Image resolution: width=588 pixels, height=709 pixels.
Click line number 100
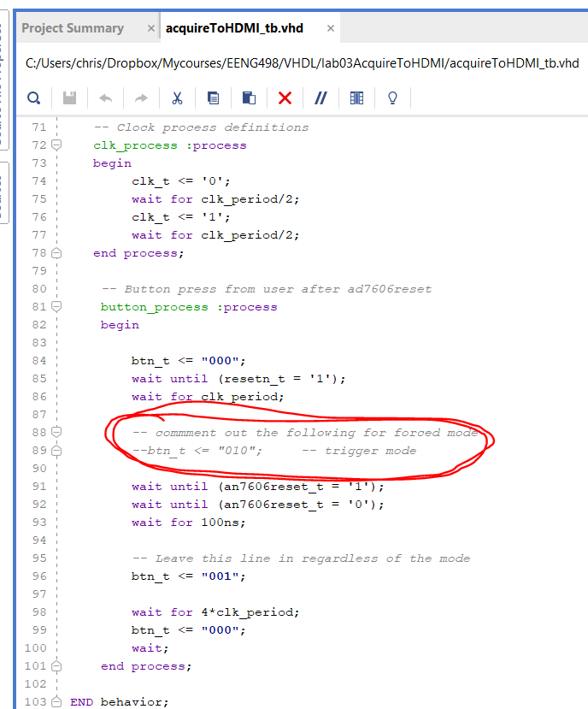point(36,648)
